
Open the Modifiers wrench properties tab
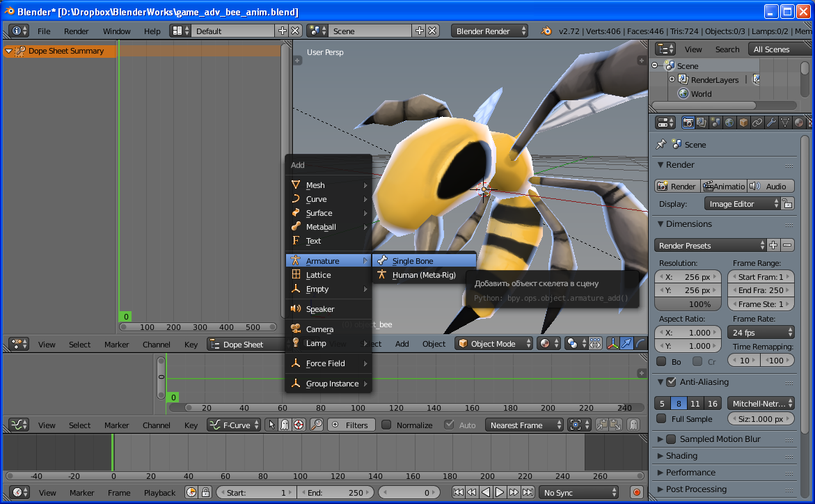[x=771, y=123]
